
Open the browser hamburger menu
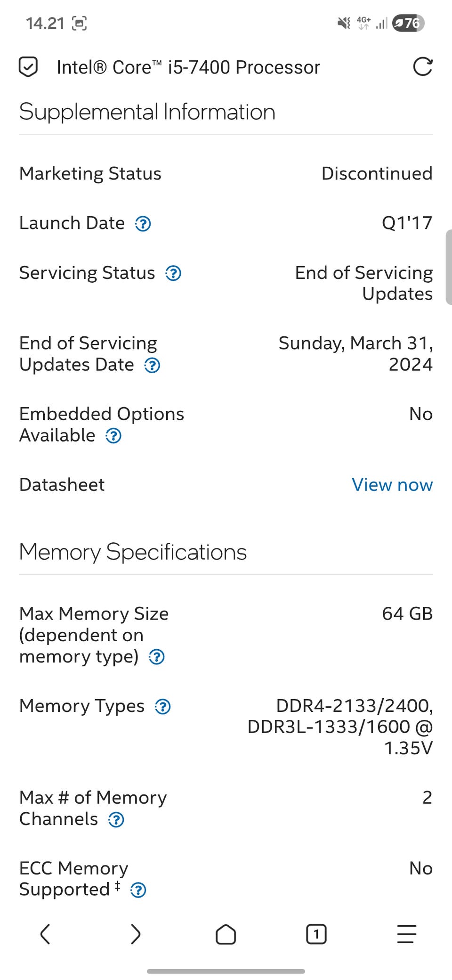tap(406, 934)
